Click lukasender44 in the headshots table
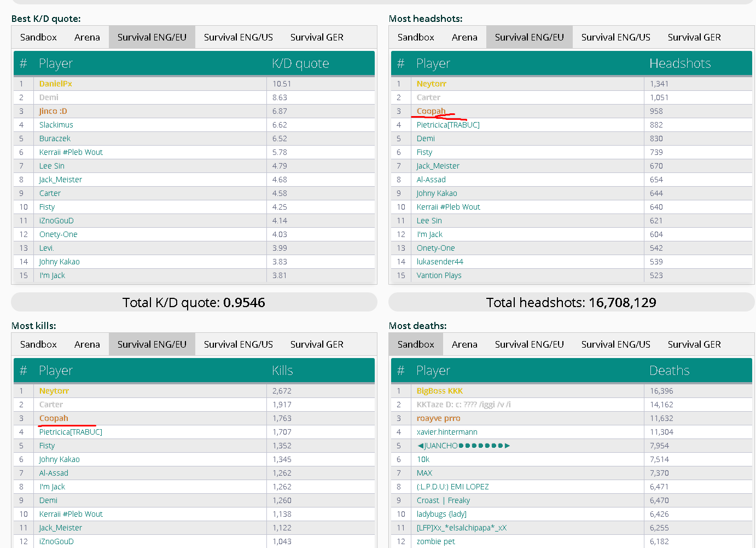This screenshot has height=548, width=756. click(440, 262)
